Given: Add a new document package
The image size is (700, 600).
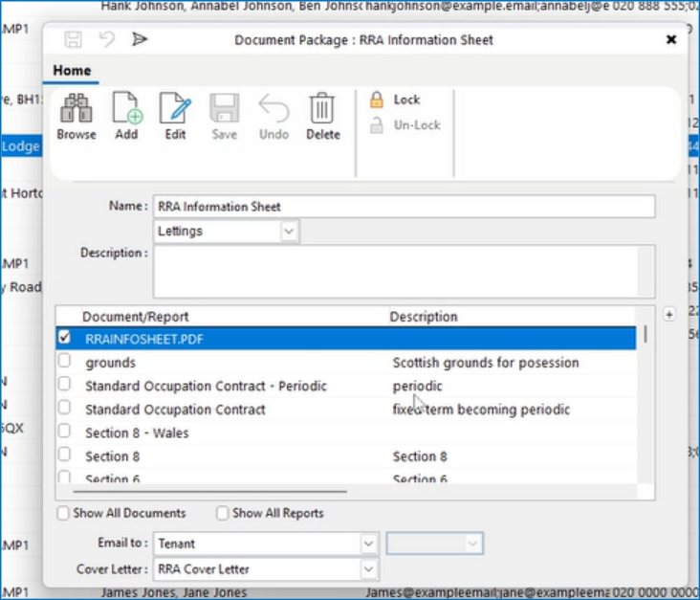Looking at the screenshot, I should 127,117.
